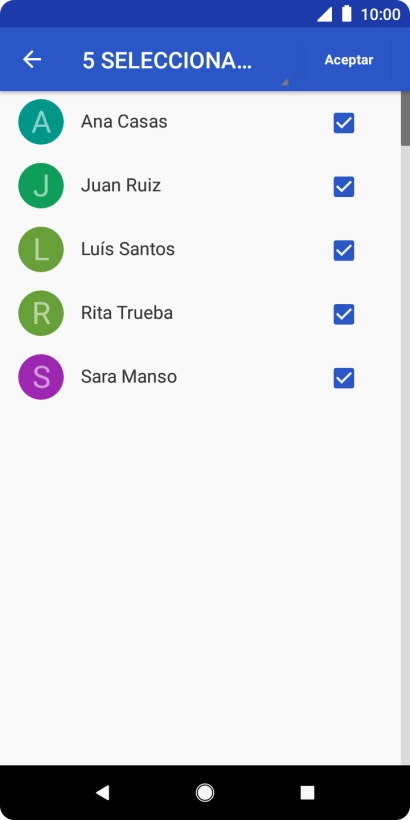Tap the back arrow icon
This screenshot has width=410, height=820.
(x=32, y=60)
